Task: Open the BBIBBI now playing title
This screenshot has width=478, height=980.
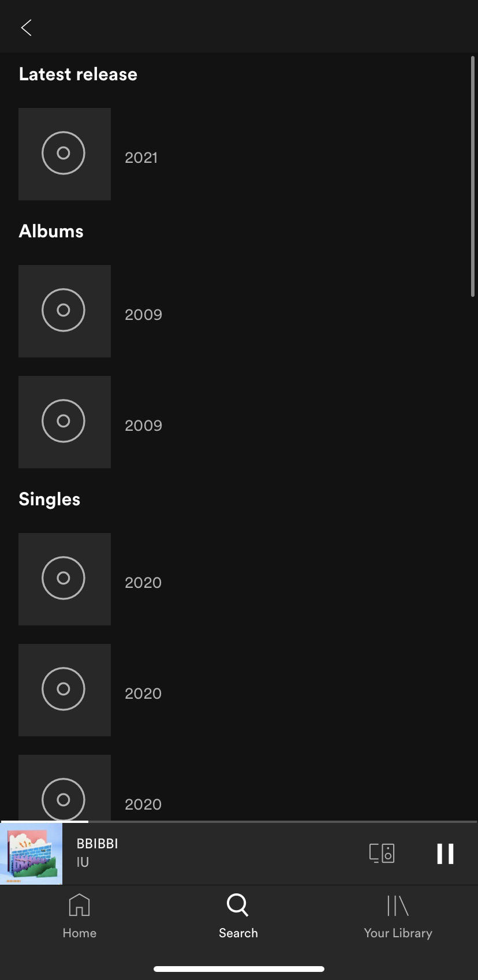Action: click(x=98, y=844)
